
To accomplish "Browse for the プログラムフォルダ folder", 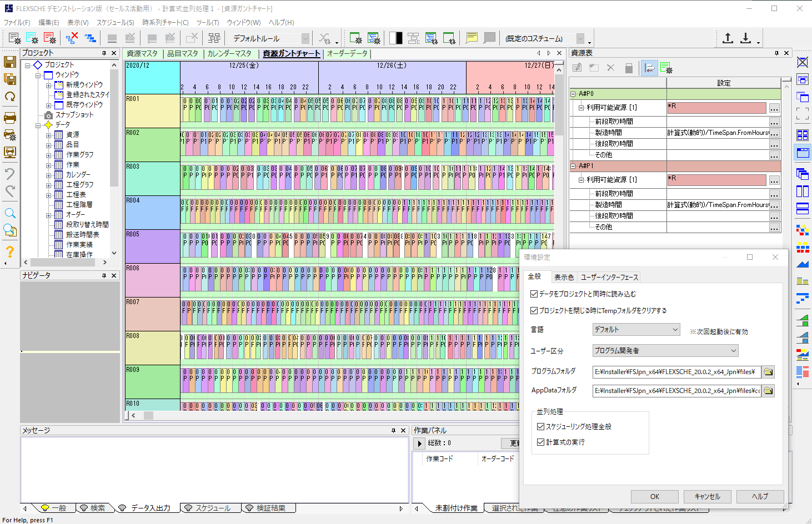I will 768,372.
